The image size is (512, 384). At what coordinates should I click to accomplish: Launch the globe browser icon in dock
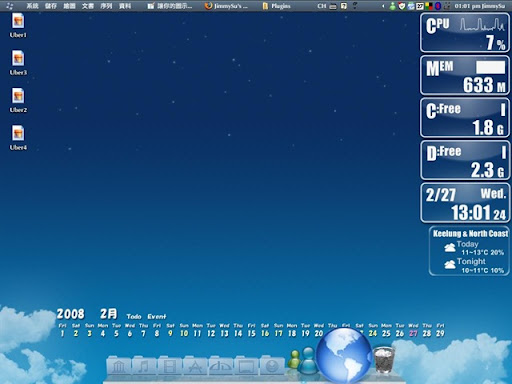pyautogui.click(x=344, y=355)
